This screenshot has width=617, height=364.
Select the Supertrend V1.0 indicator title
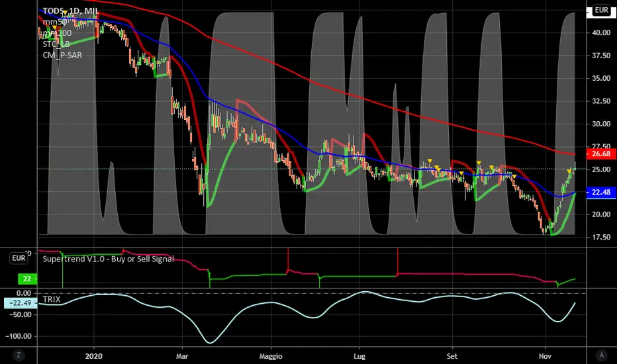point(108,259)
